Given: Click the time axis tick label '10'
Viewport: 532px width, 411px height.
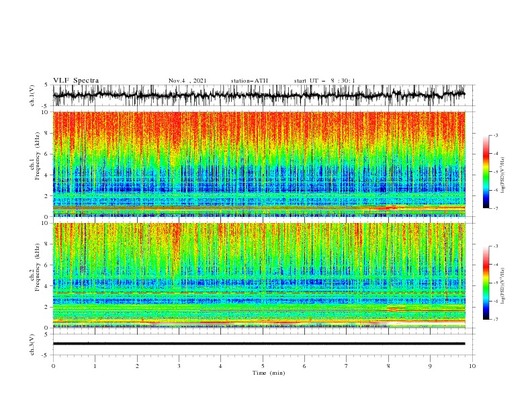Looking at the screenshot, I should tap(472, 366).
